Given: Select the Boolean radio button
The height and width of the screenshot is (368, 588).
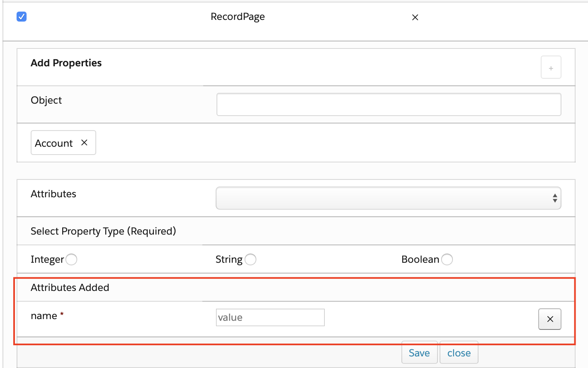Looking at the screenshot, I should [447, 259].
